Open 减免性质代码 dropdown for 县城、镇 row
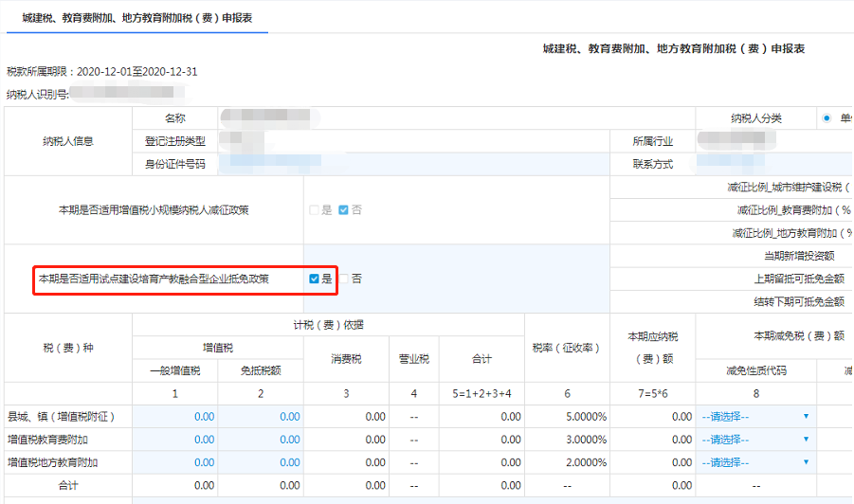The width and height of the screenshot is (854, 504). pyautogui.click(x=755, y=416)
